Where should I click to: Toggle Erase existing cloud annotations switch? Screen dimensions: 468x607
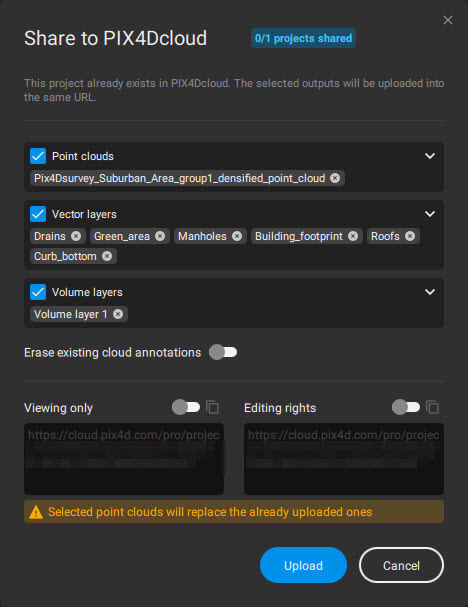click(x=223, y=352)
